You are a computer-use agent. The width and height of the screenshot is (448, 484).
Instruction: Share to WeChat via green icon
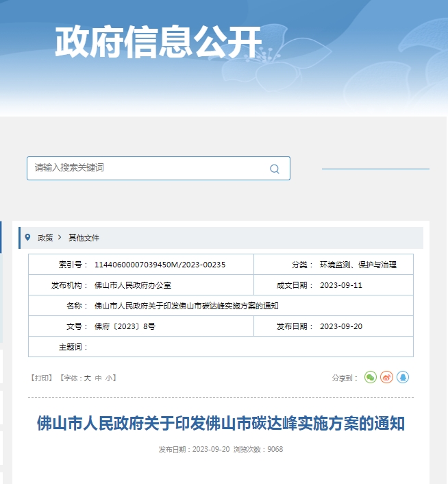tap(371, 377)
